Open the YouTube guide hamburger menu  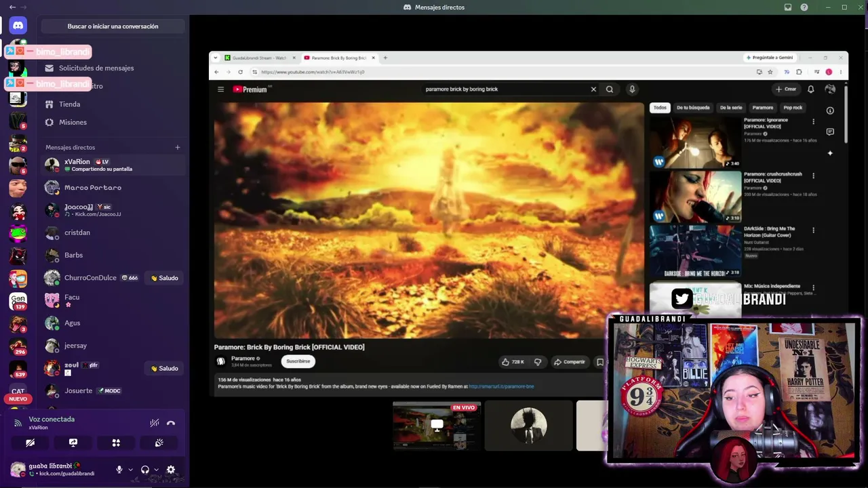[220, 89]
